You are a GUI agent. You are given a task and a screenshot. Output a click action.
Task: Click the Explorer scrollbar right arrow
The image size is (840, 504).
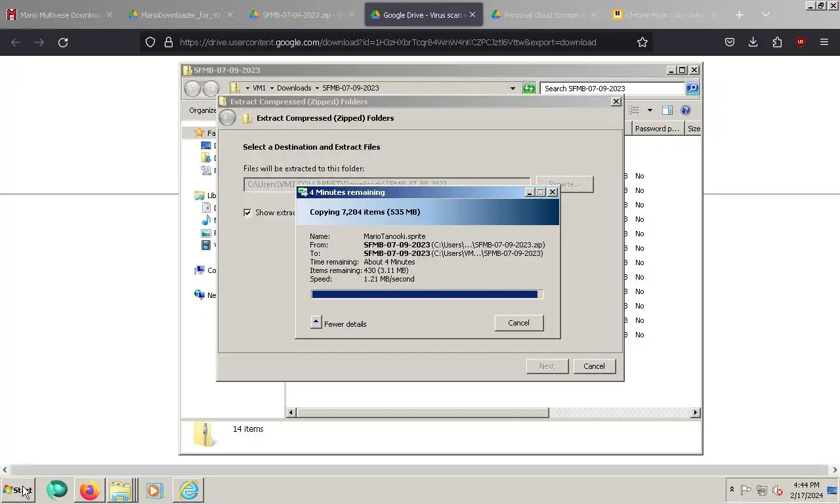pyautogui.click(x=695, y=413)
